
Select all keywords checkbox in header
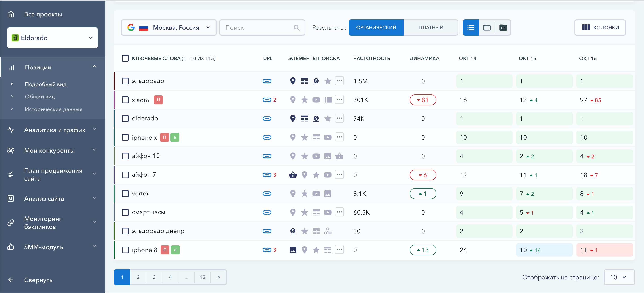click(x=125, y=59)
